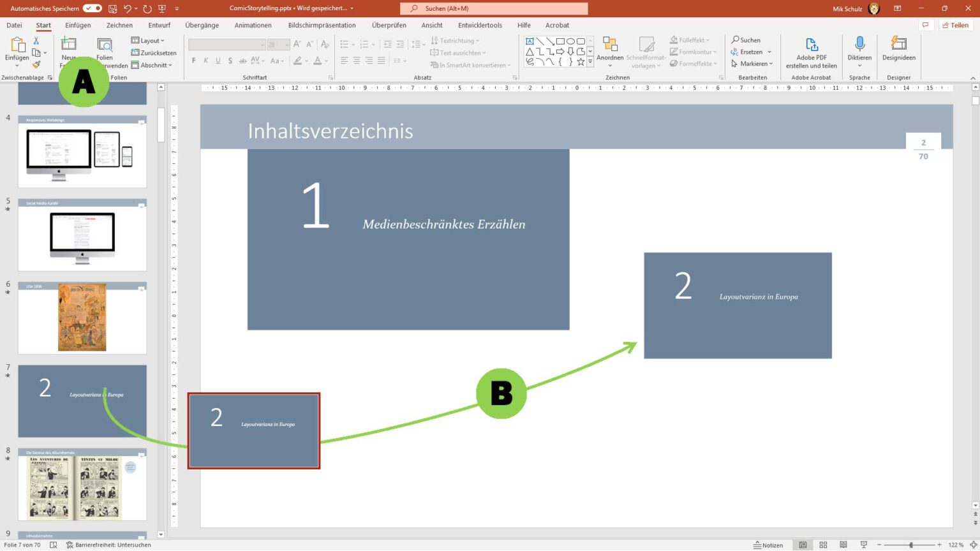This screenshot has height=551, width=980.
Task: Click Adobe PDF erstellen und teilen
Action: (811, 53)
